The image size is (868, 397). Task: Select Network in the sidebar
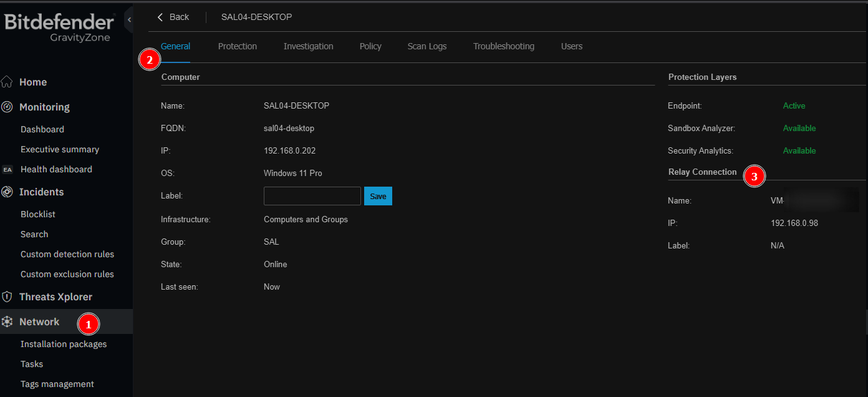tap(39, 321)
